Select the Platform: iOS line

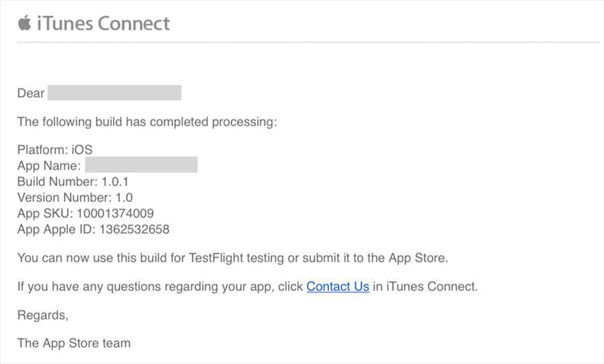click(x=55, y=149)
